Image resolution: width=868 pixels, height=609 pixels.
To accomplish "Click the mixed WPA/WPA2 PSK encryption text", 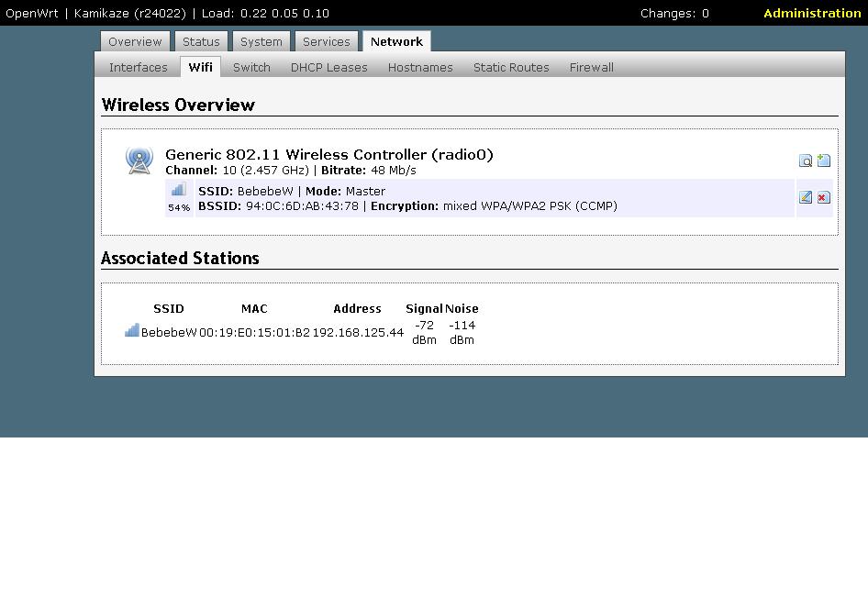I will point(529,205).
